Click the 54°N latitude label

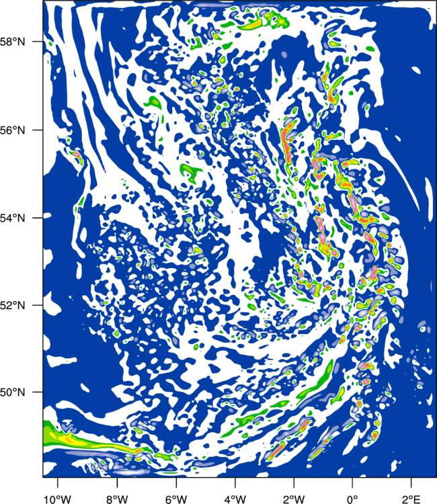pyautogui.click(x=12, y=218)
